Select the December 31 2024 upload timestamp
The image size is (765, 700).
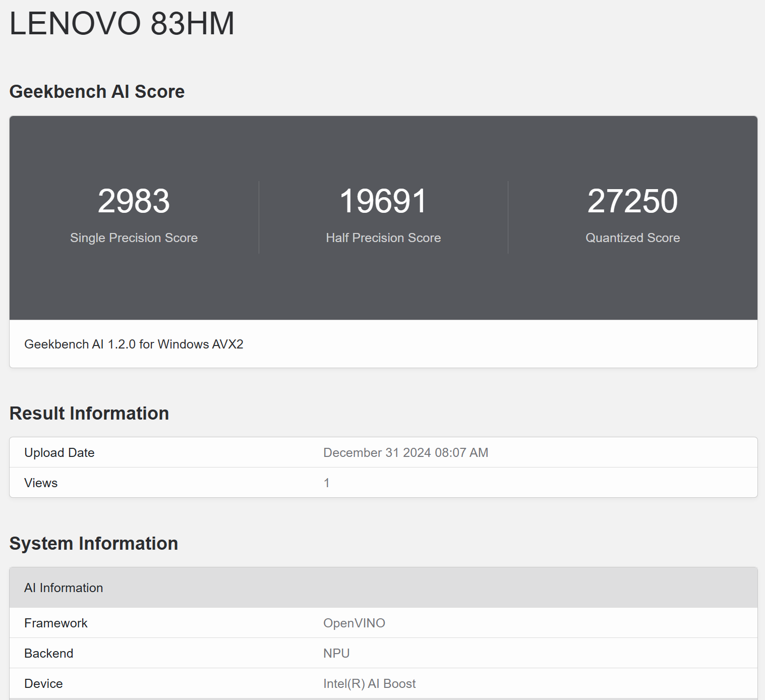point(405,452)
